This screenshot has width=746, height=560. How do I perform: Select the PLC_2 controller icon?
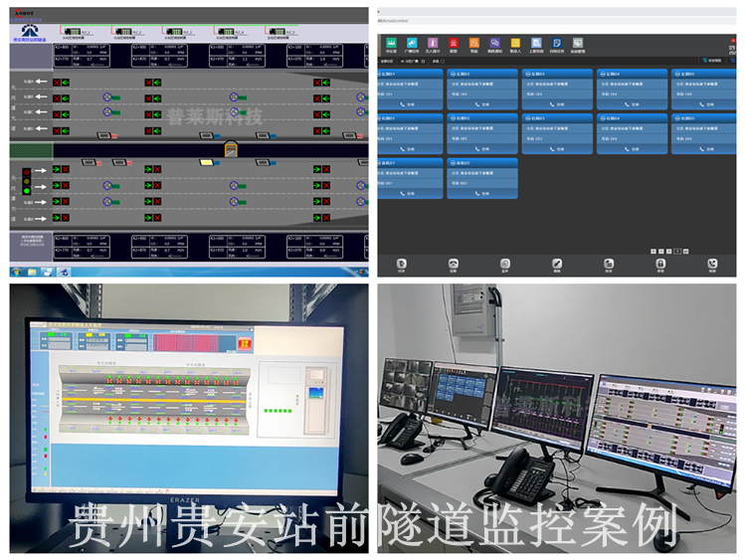[x=123, y=32]
